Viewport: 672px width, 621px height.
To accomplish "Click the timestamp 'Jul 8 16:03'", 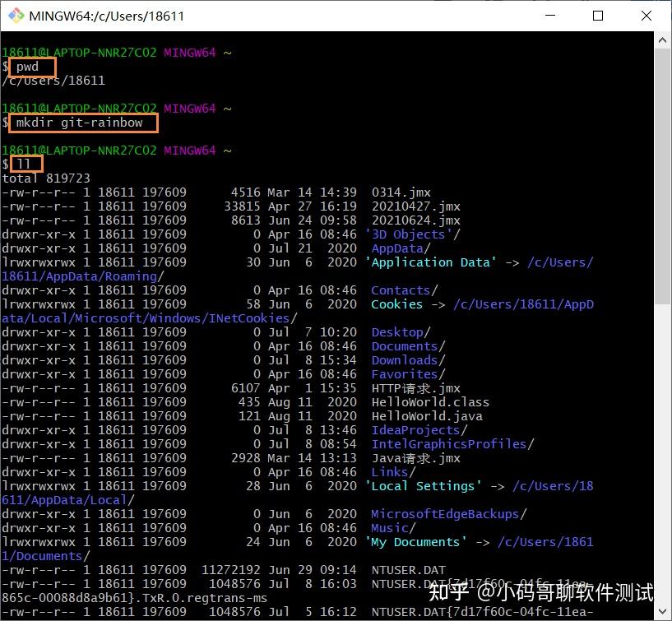I will 313,584.
